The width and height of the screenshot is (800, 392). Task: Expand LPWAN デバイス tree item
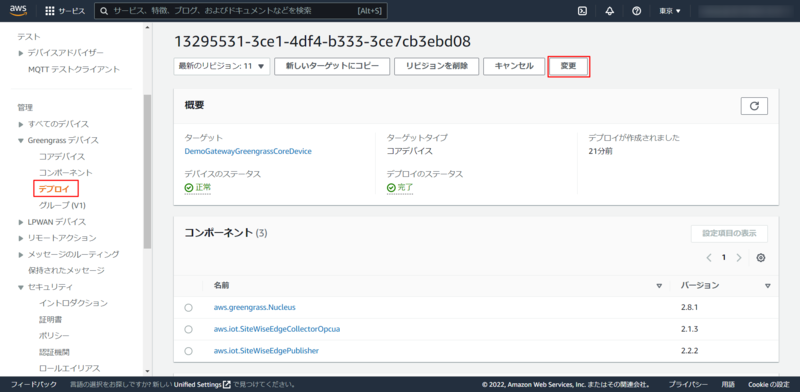pyautogui.click(x=20, y=222)
